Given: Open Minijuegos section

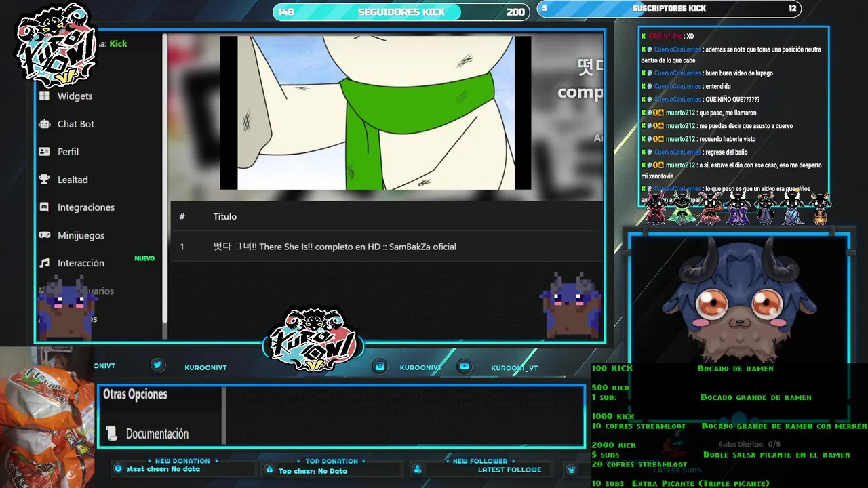Looking at the screenshot, I should click(81, 235).
